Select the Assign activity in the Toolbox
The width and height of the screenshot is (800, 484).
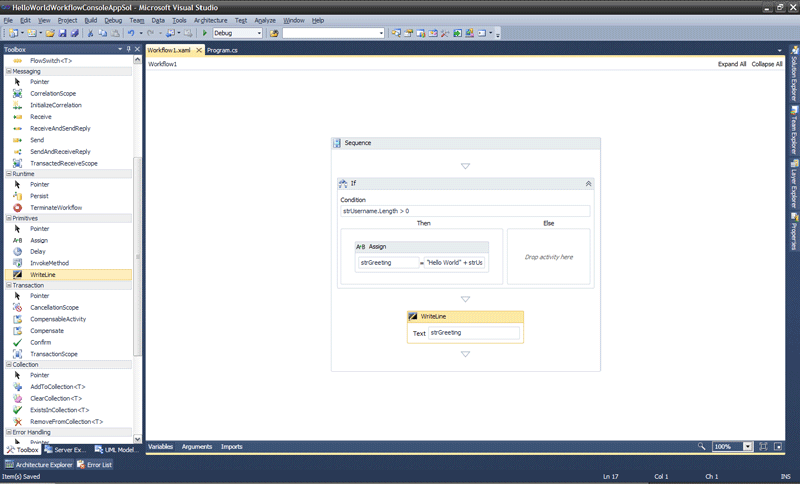tap(68, 240)
